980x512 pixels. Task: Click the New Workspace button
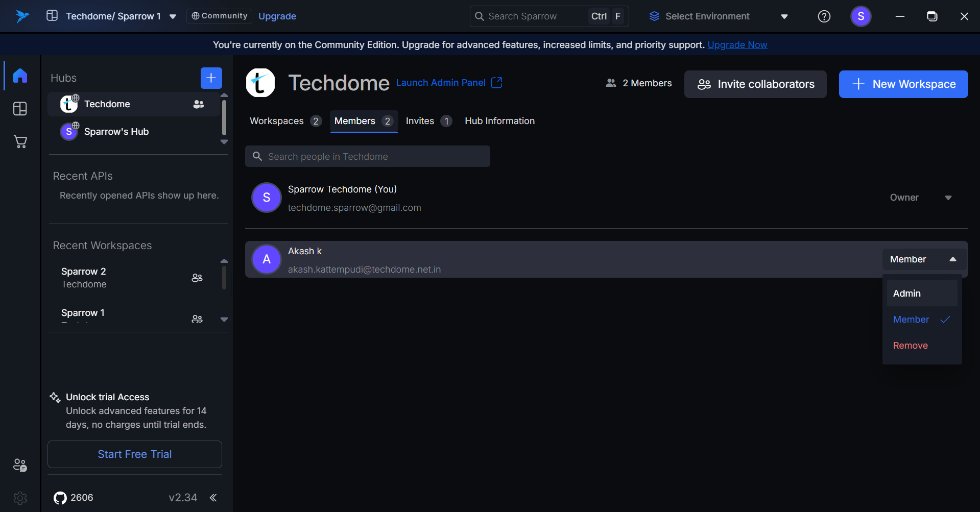903,84
